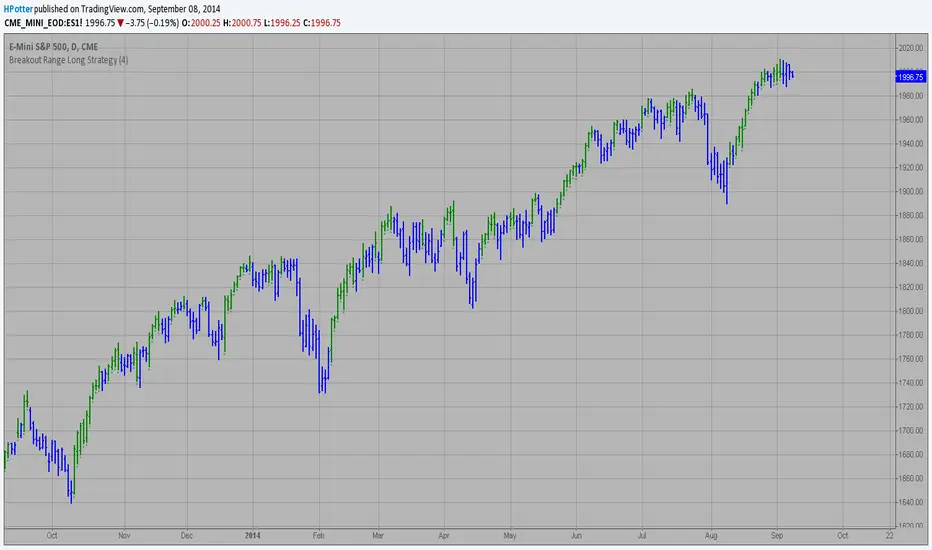Click the blue 1996.75 current price tag
Viewport: 932px width, 550px height.
[911, 77]
